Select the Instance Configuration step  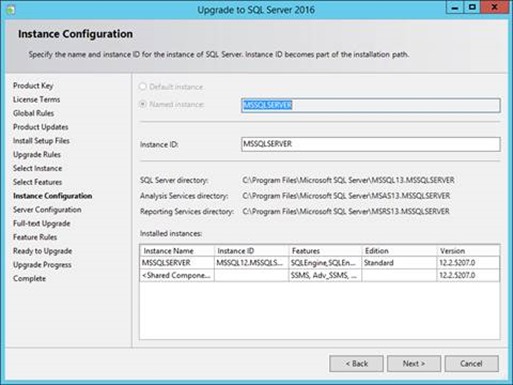coord(53,196)
